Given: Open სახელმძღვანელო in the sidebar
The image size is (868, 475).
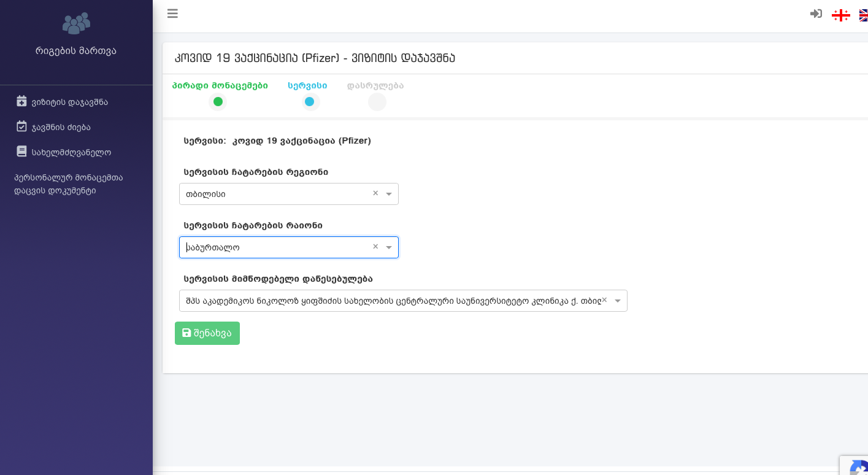Looking at the screenshot, I should coord(71,152).
